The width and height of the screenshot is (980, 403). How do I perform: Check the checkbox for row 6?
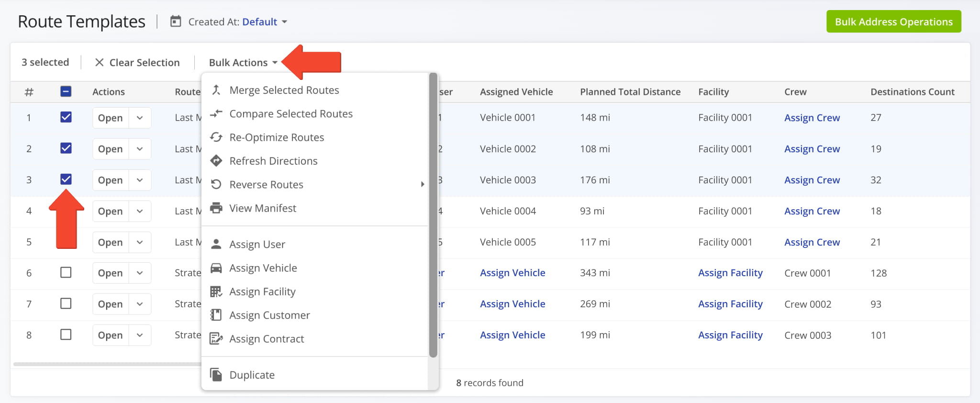pos(66,273)
